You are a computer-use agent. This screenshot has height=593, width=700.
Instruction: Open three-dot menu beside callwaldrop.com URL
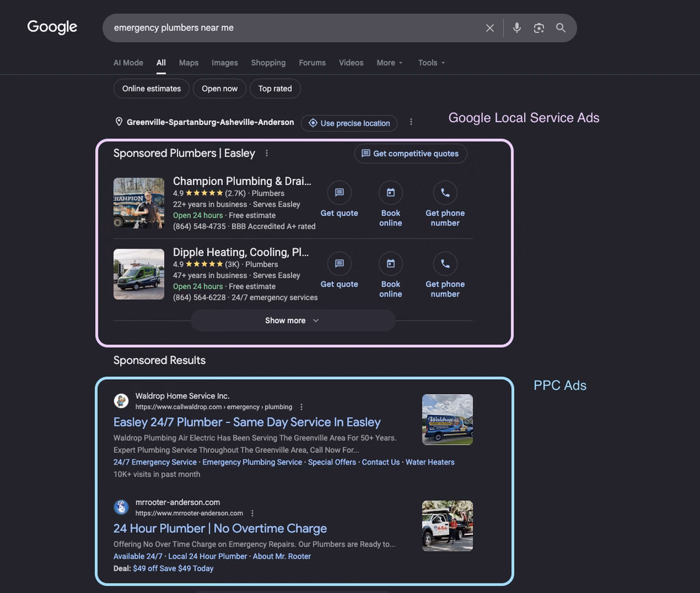[301, 407]
